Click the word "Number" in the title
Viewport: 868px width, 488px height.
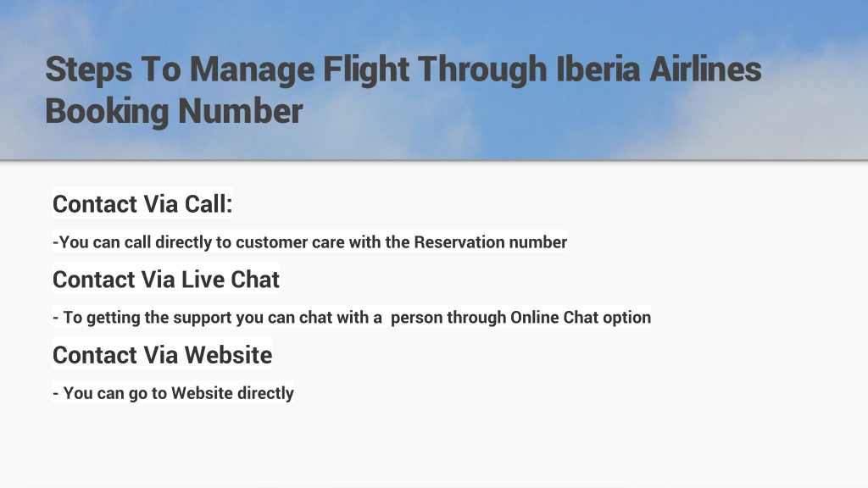(x=240, y=111)
